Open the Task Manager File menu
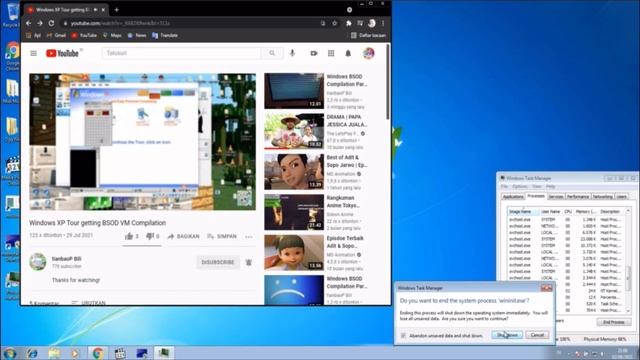This screenshot has width=640, height=360. (x=504, y=187)
